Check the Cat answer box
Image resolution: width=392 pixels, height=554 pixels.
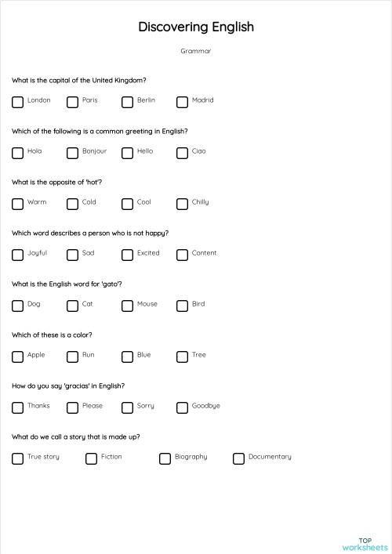[72, 306]
